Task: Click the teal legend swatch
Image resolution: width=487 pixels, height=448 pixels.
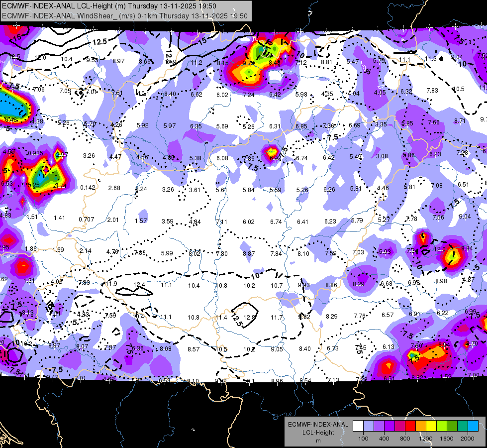Action: pos(463,426)
